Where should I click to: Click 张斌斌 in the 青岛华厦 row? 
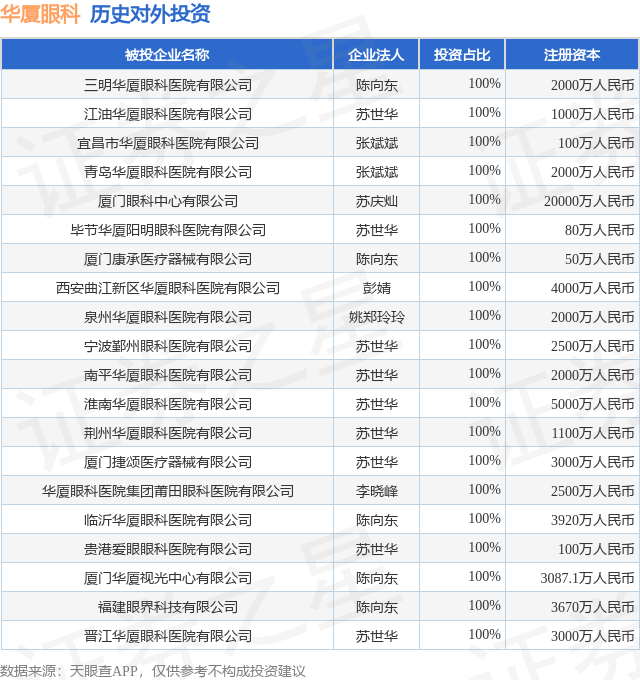376,172
